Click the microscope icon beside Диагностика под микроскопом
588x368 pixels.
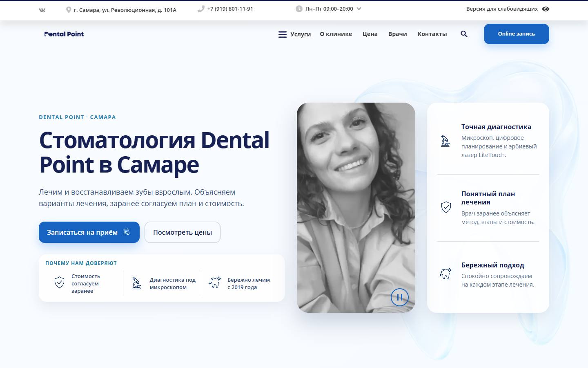(x=137, y=283)
